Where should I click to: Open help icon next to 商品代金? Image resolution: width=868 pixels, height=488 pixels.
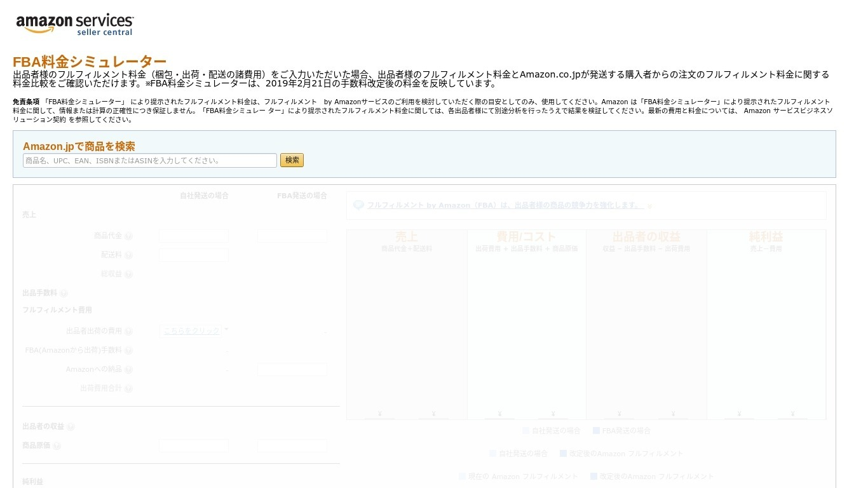tap(128, 236)
